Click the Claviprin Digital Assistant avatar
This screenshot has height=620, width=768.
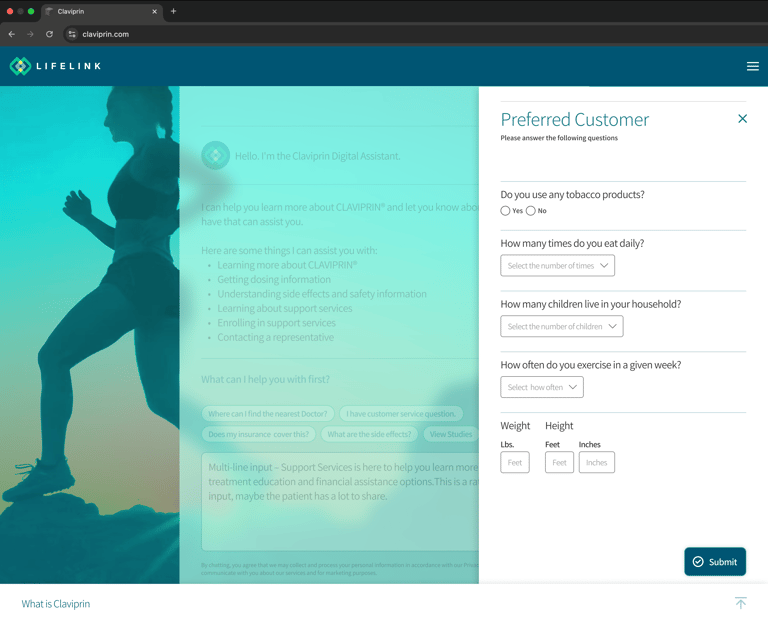point(216,155)
